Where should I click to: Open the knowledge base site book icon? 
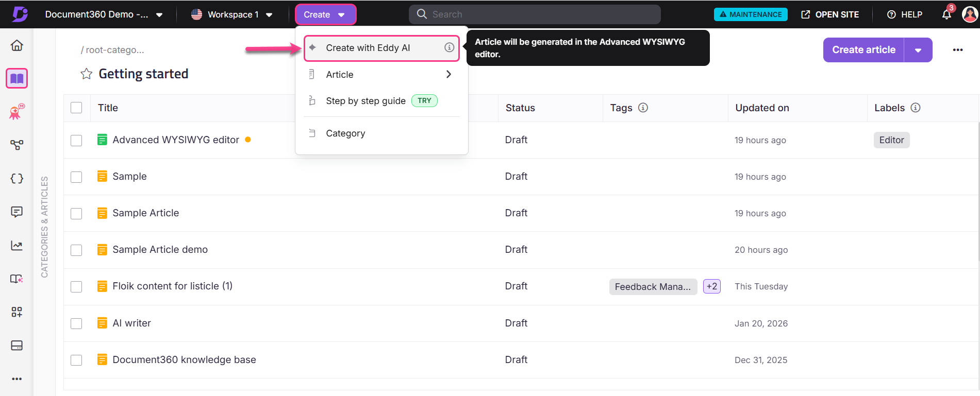17,279
